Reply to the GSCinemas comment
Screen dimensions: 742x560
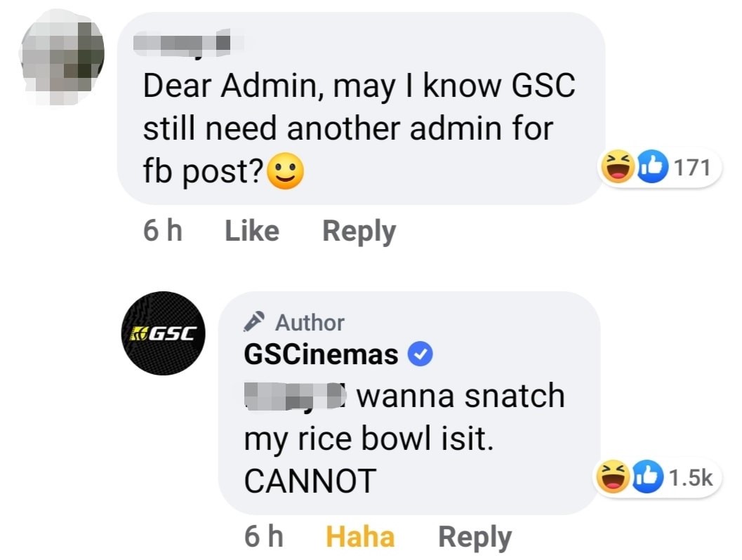pyautogui.click(x=475, y=537)
